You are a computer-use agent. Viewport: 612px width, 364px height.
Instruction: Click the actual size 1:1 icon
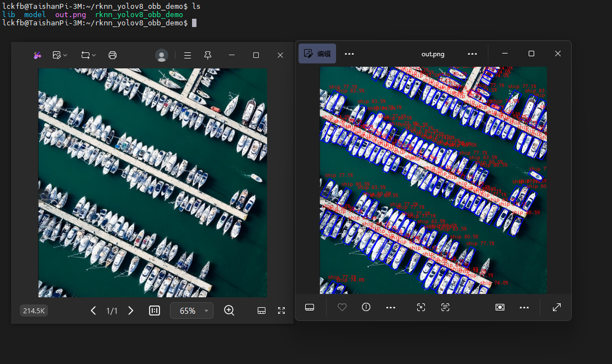click(x=155, y=311)
